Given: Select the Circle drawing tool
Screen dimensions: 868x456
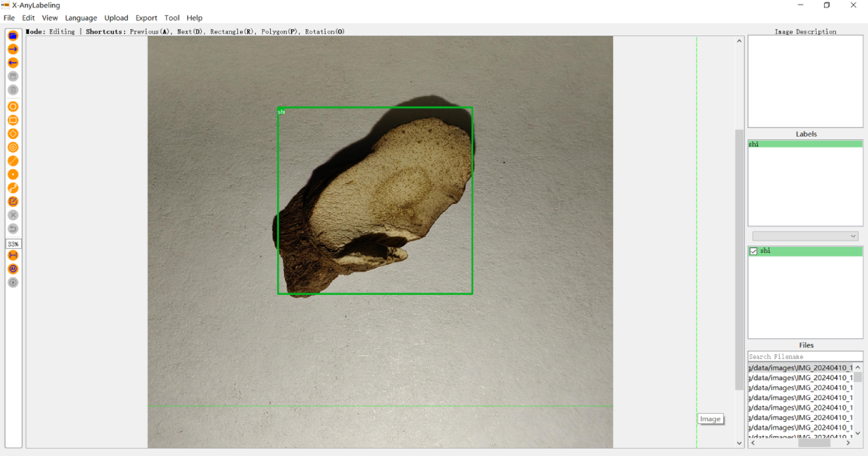Looking at the screenshot, I should click(13, 147).
